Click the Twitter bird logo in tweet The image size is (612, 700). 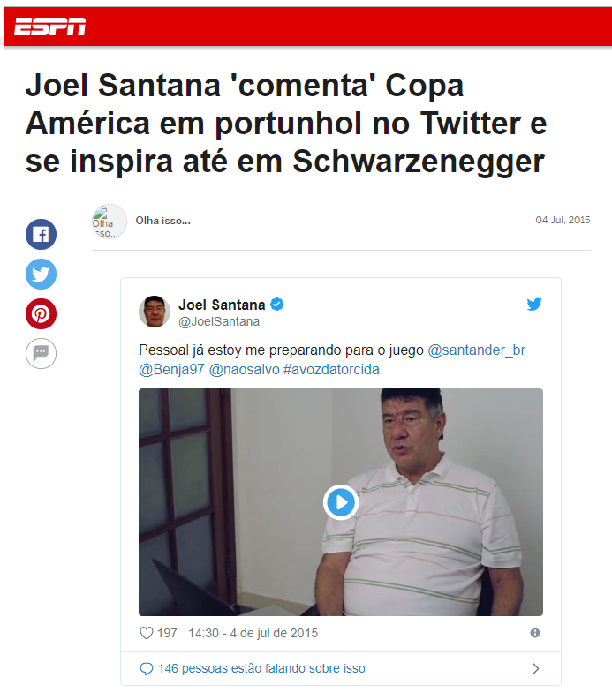pos(534,304)
